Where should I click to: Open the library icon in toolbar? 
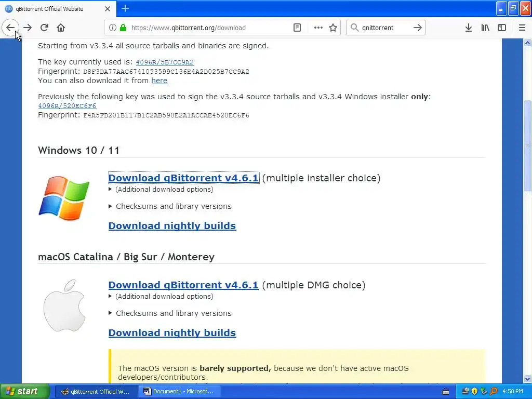point(485,28)
